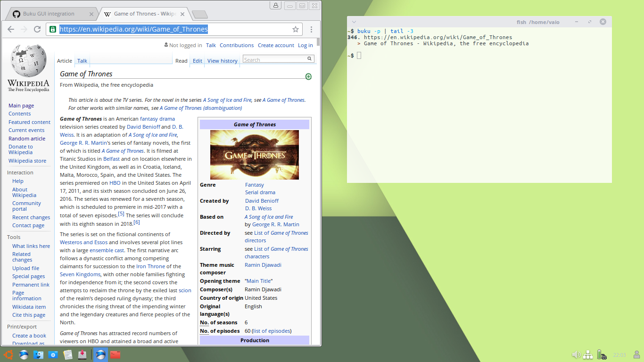Go back with the browser back arrow
The height and width of the screenshot is (362, 644).
click(x=11, y=29)
